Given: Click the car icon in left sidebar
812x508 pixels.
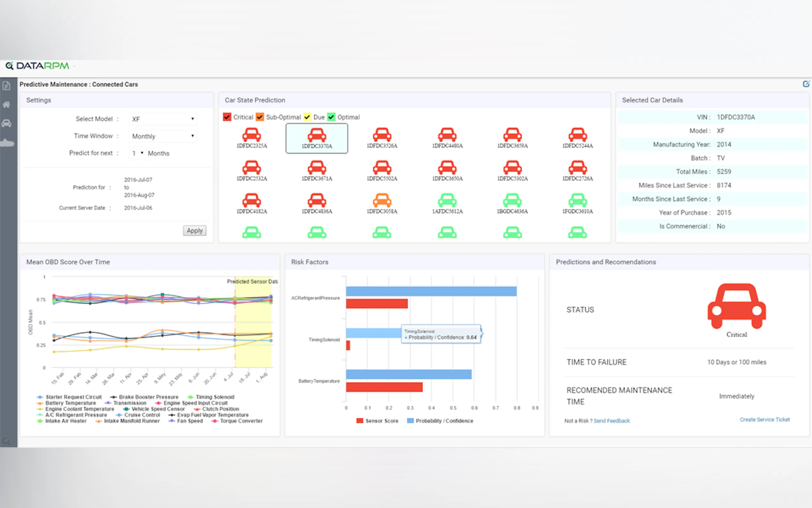Looking at the screenshot, I should point(6,123).
